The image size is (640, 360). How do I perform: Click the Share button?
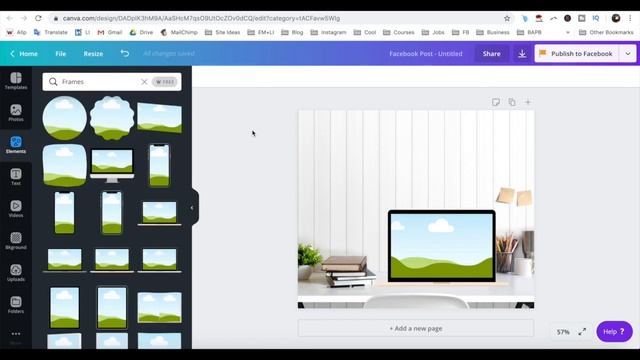(x=491, y=53)
